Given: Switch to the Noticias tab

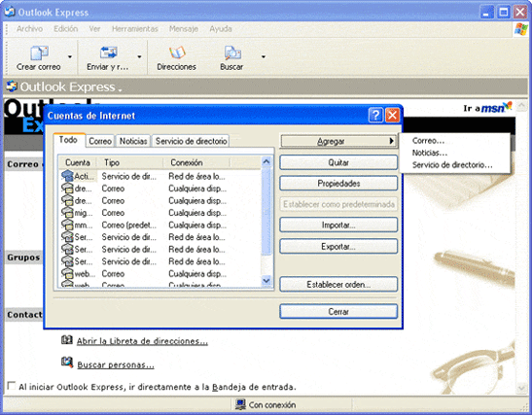Looking at the screenshot, I should click(x=133, y=141).
